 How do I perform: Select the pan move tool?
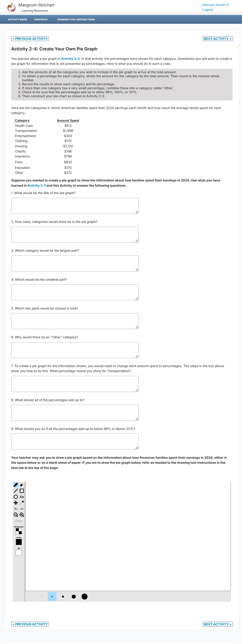coord(16,503)
